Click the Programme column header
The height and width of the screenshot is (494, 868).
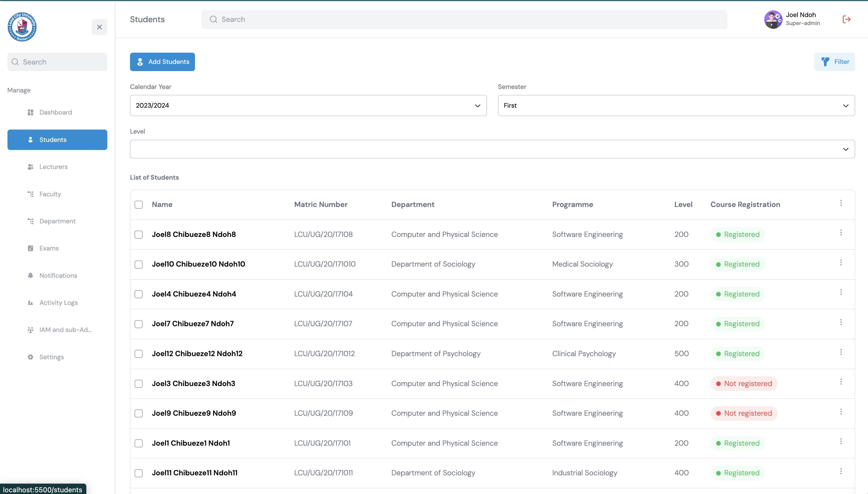[572, 205]
